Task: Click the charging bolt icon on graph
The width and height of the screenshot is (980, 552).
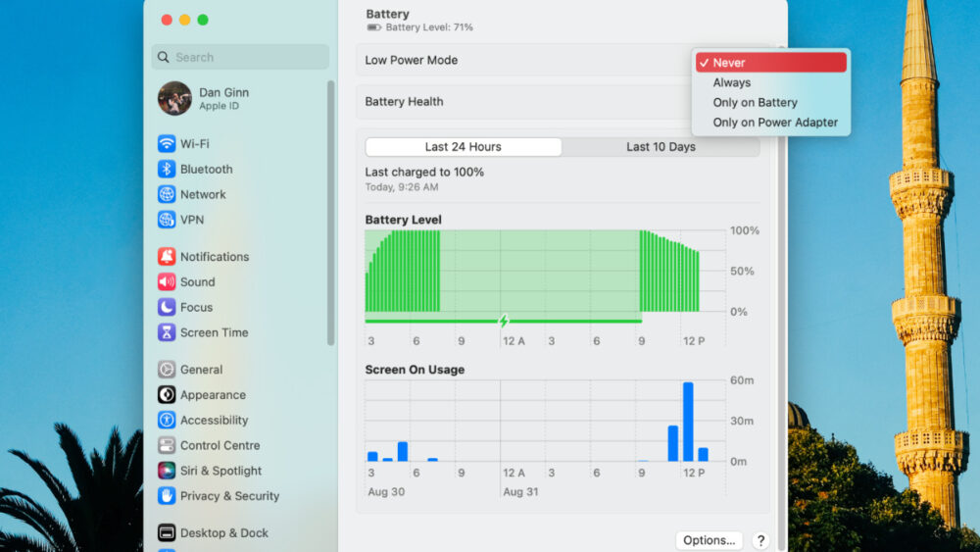Action: pos(504,321)
